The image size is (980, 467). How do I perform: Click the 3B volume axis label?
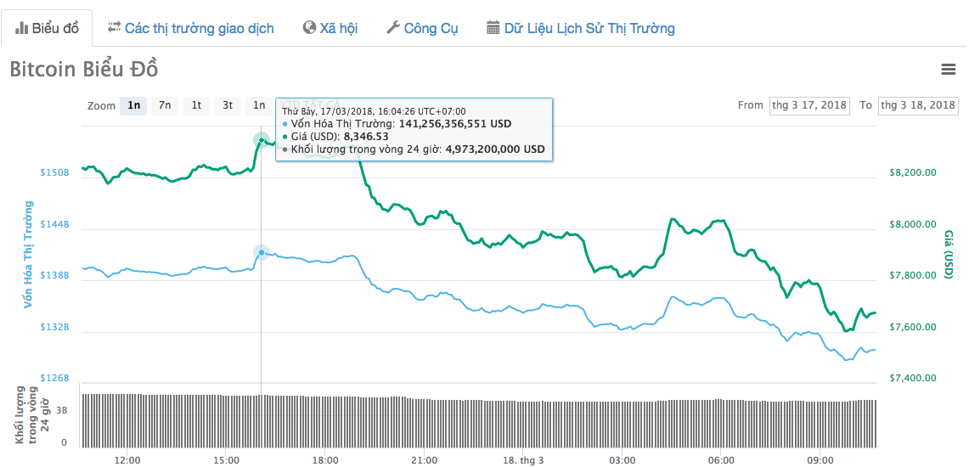tap(63, 411)
